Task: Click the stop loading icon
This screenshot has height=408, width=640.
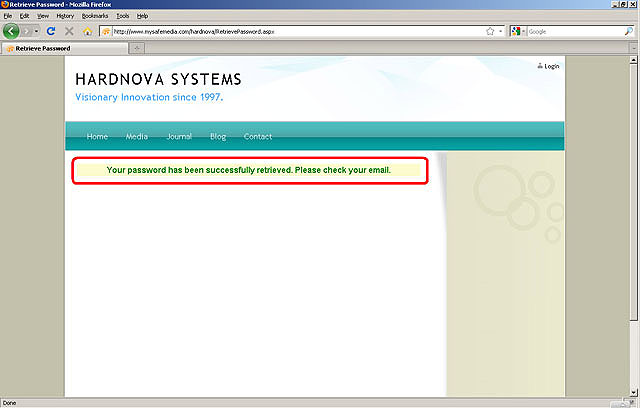Action: click(x=69, y=31)
